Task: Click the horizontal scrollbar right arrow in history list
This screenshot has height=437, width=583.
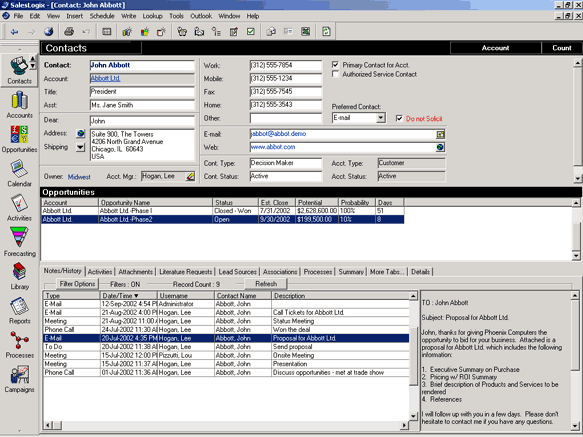Action: point(405,425)
